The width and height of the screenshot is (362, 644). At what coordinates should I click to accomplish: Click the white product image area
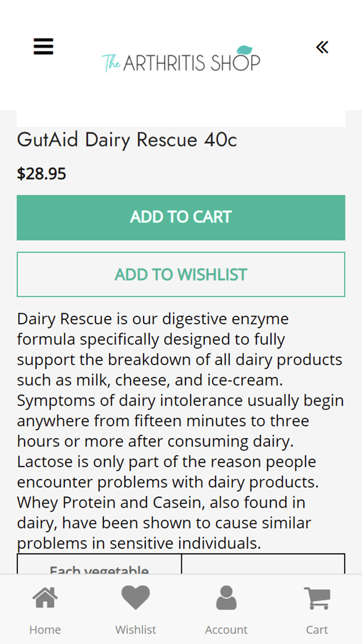click(x=181, y=118)
